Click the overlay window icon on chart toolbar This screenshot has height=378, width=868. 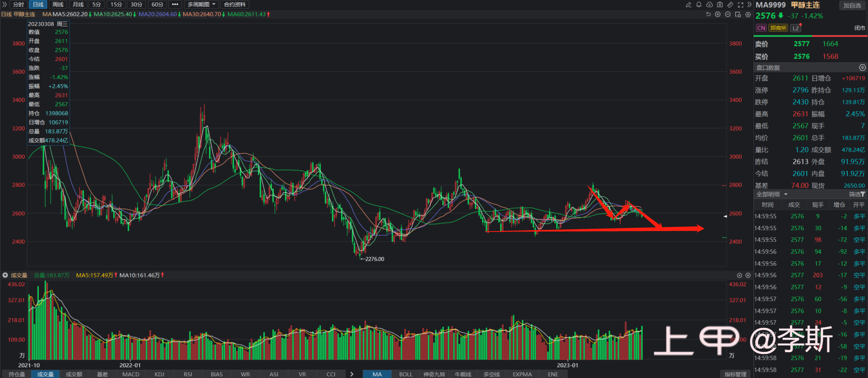click(x=738, y=14)
